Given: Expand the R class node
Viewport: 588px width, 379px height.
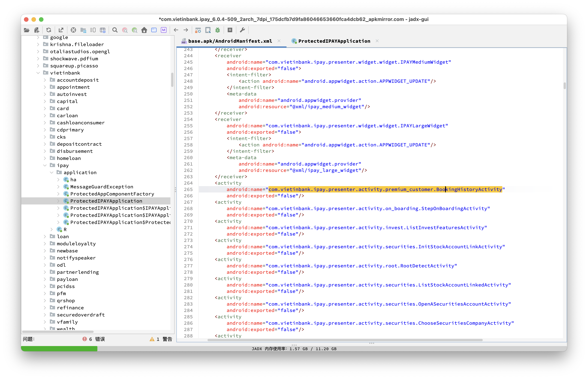Looking at the screenshot, I should point(51,229).
